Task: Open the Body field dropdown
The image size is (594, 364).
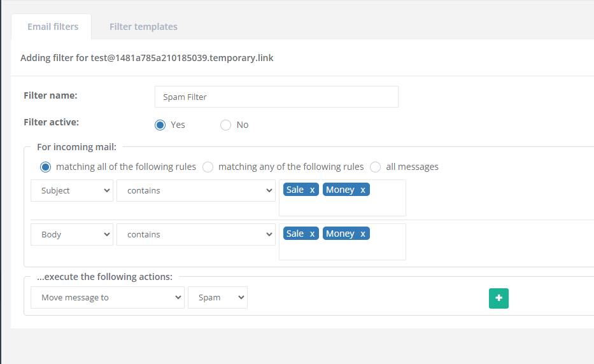Action: [x=72, y=234]
